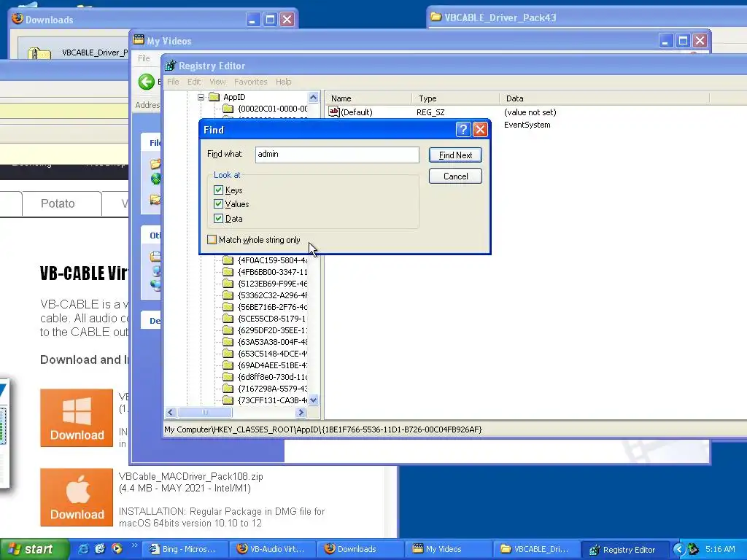Switch to VBCABLE_Dri... taskbar button
Image resolution: width=747 pixels, height=560 pixels.
[537, 549]
